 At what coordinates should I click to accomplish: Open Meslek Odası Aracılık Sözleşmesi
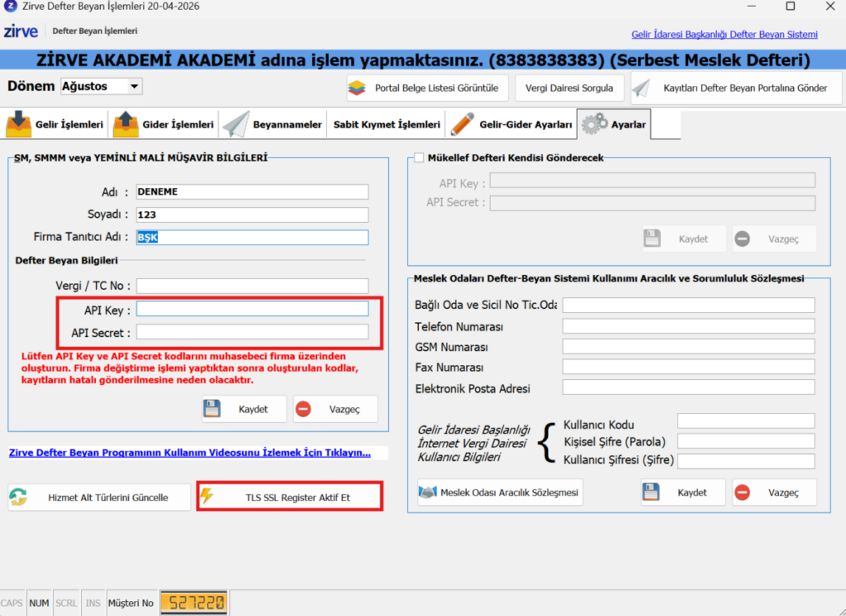click(500, 492)
